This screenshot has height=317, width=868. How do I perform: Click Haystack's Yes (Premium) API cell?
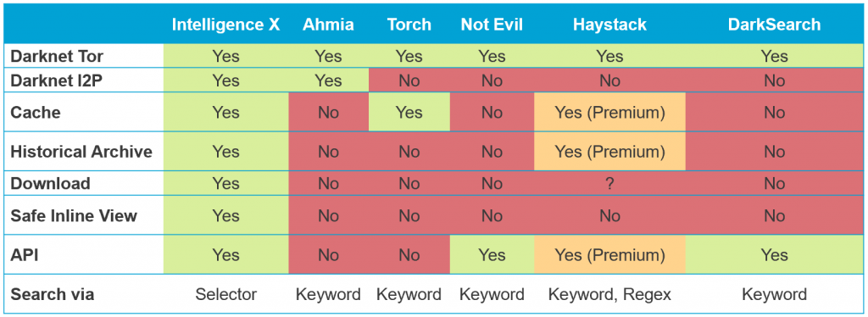point(609,254)
